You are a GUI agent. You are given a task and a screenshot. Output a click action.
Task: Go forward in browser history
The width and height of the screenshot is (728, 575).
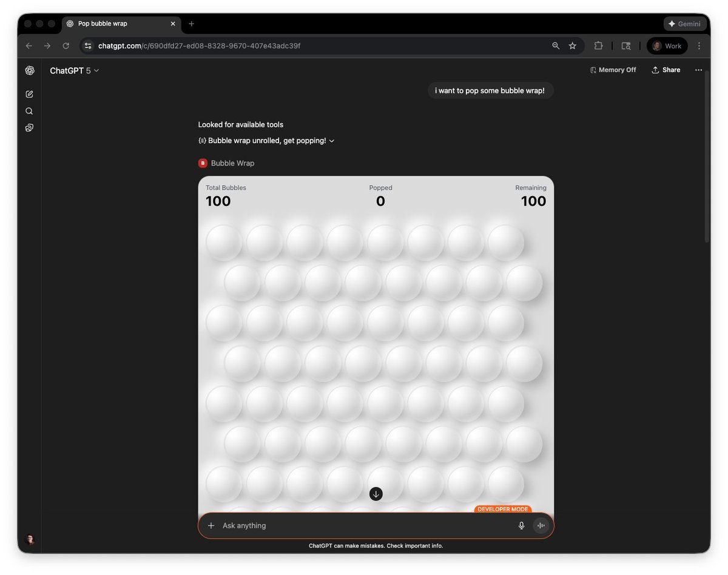click(47, 46)
